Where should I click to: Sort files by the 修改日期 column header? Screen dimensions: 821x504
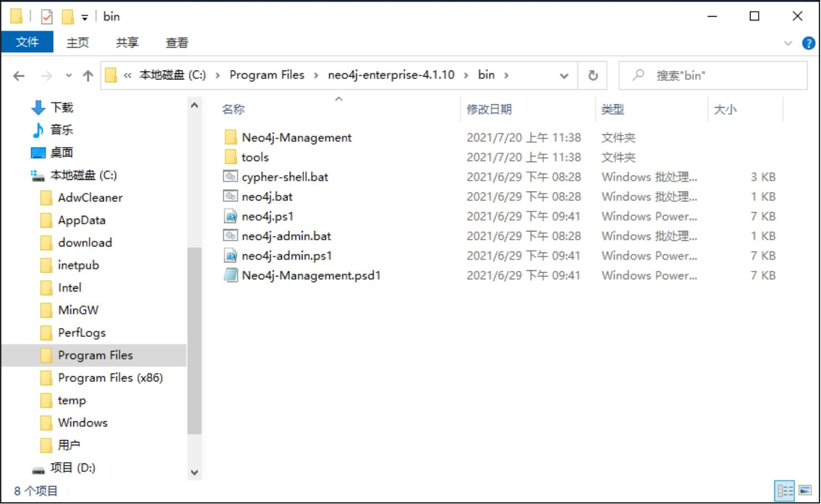click(489, 109)
